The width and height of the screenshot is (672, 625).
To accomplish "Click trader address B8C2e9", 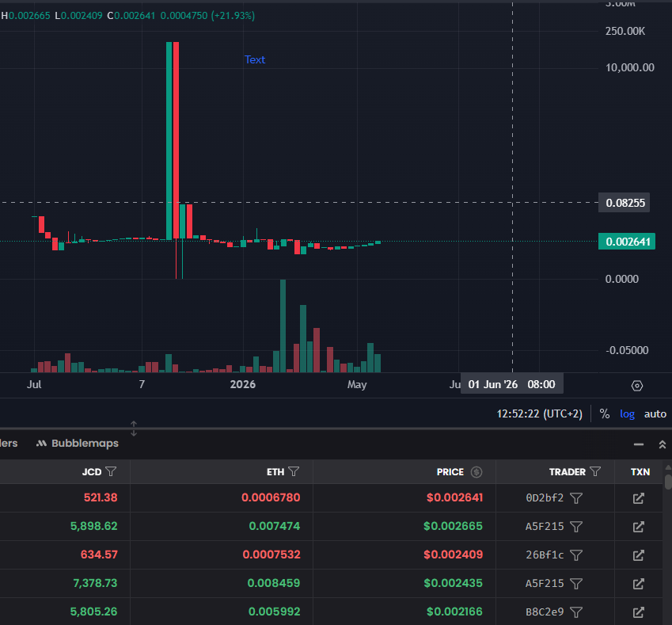I will [545, 612].
